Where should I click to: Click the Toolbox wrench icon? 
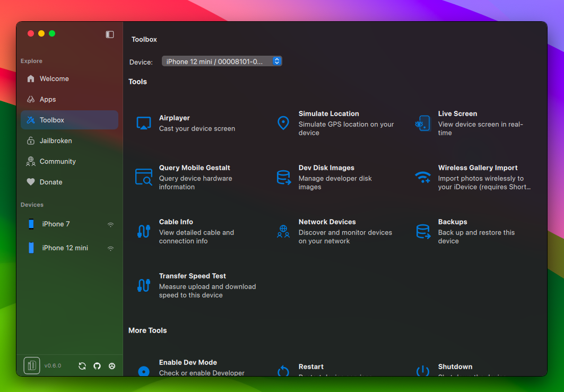(31, 120)
